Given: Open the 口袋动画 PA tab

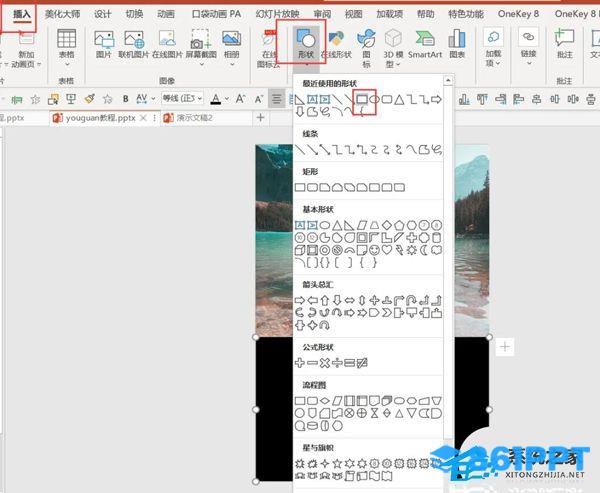Looking at the screenshot, I should coord(217,15).
